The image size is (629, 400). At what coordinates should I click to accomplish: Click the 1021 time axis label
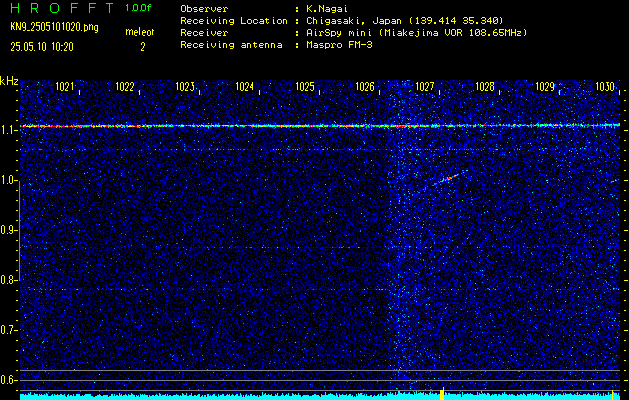click(x=65, y=87)
